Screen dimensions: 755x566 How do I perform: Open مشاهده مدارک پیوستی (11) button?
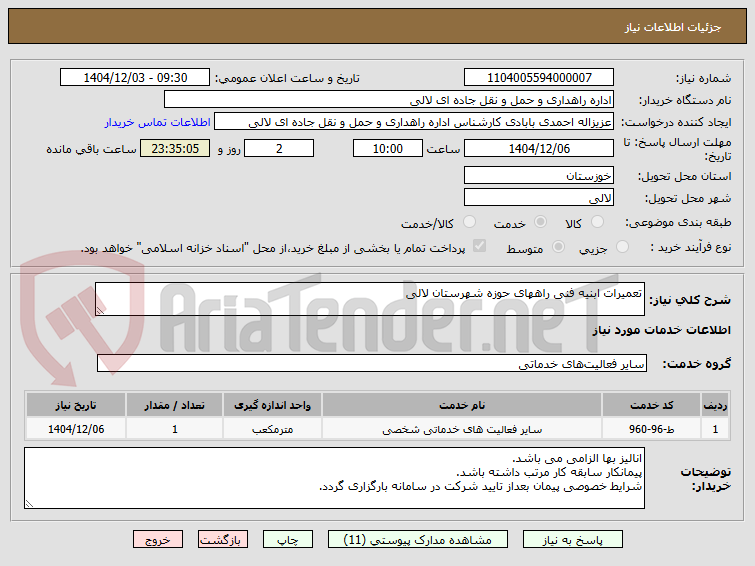click(417, 540)
